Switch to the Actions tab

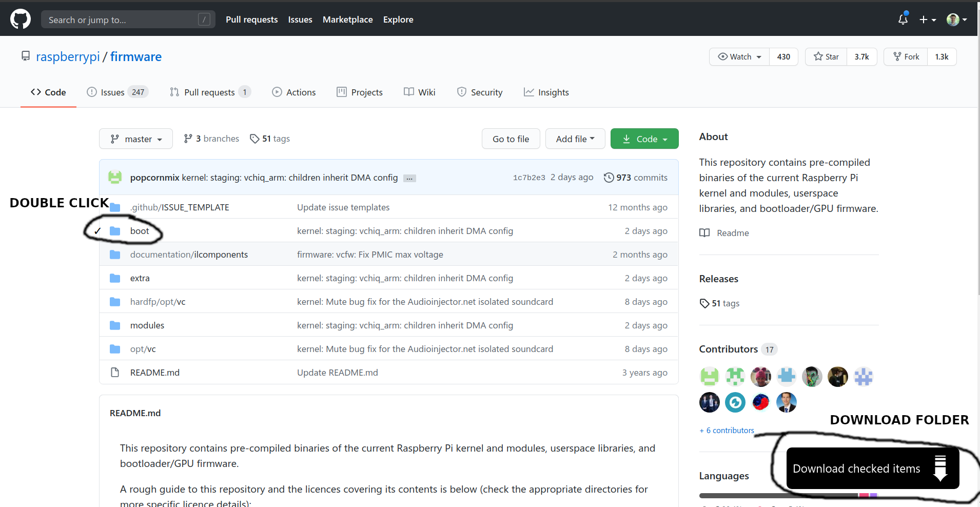tap(294, 92)
